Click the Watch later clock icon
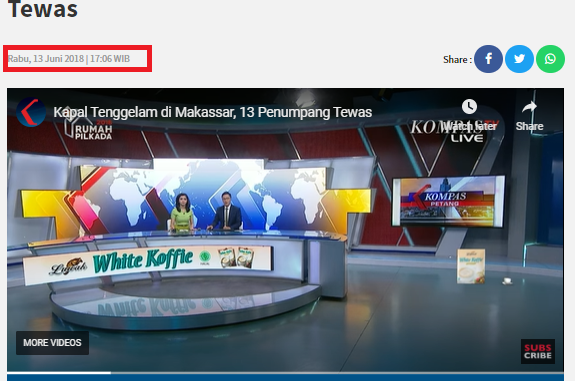The height and width of the screenshot is (381, 575). click(x=469, y=107)
